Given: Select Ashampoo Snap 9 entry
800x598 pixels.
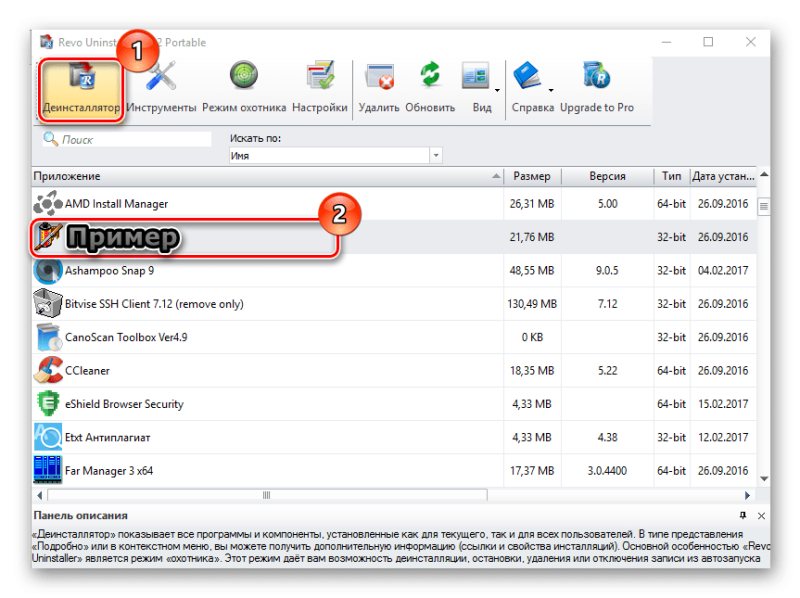Looking at the screenshot, I should [109, 270].
